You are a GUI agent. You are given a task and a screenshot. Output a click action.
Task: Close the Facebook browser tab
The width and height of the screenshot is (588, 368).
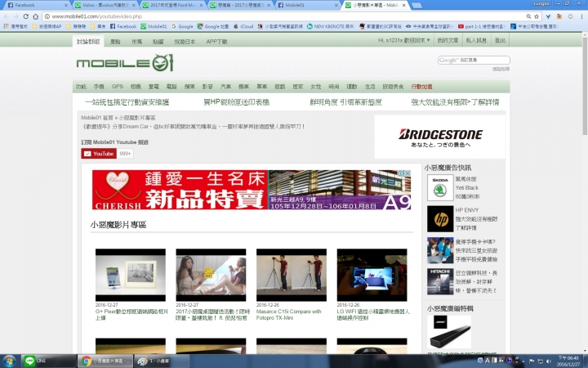(x=66, y=5)
